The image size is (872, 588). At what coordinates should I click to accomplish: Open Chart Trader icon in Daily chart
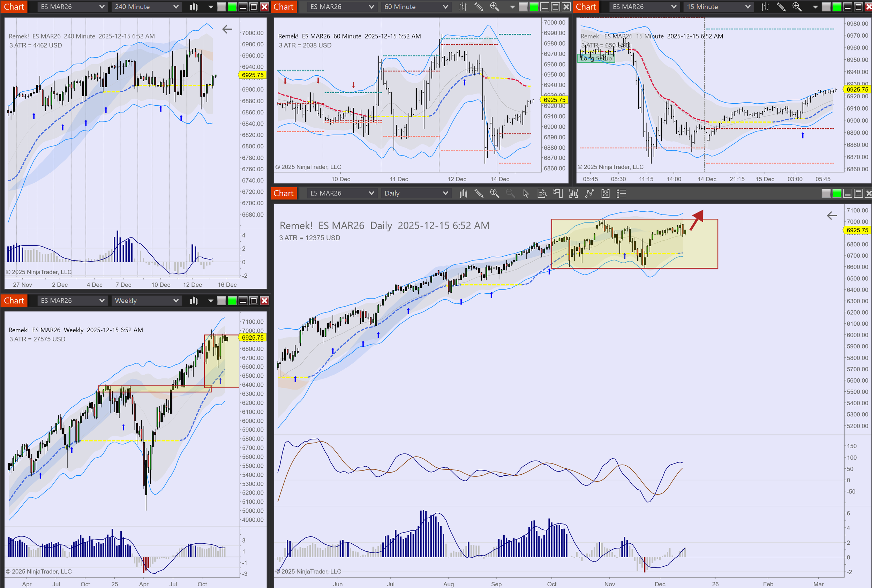558,194
